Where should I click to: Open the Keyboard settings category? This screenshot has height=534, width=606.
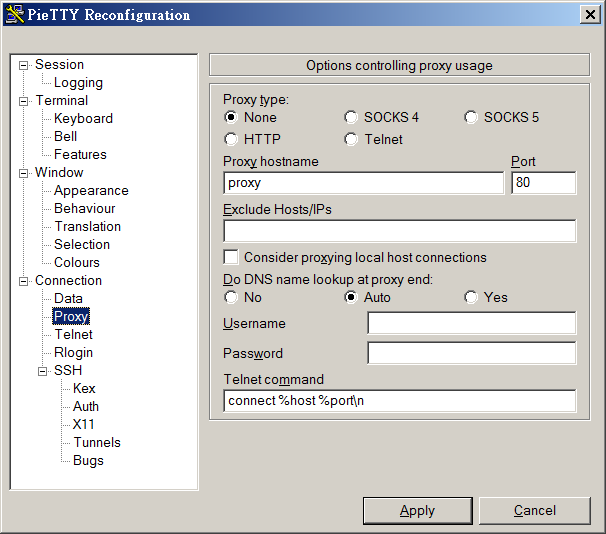coord(83,119)
